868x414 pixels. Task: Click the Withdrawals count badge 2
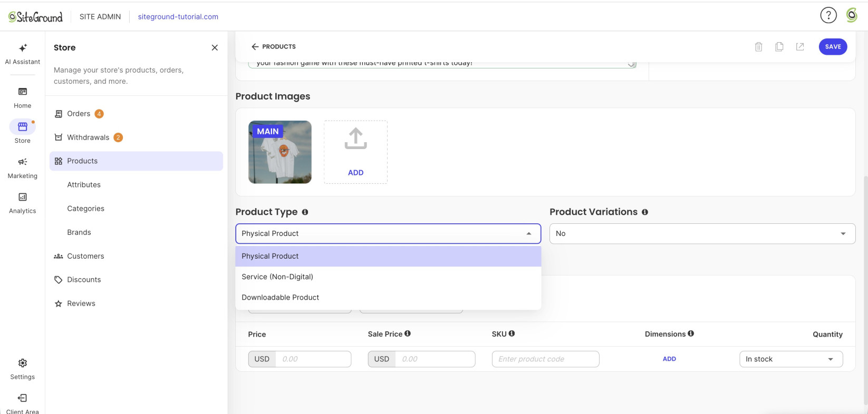click(x=118, y=137)
